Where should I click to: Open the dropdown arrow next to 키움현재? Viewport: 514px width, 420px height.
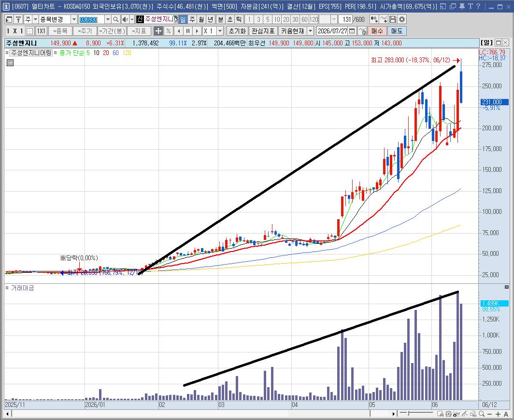pyautogui.click(x=311, y=31)
